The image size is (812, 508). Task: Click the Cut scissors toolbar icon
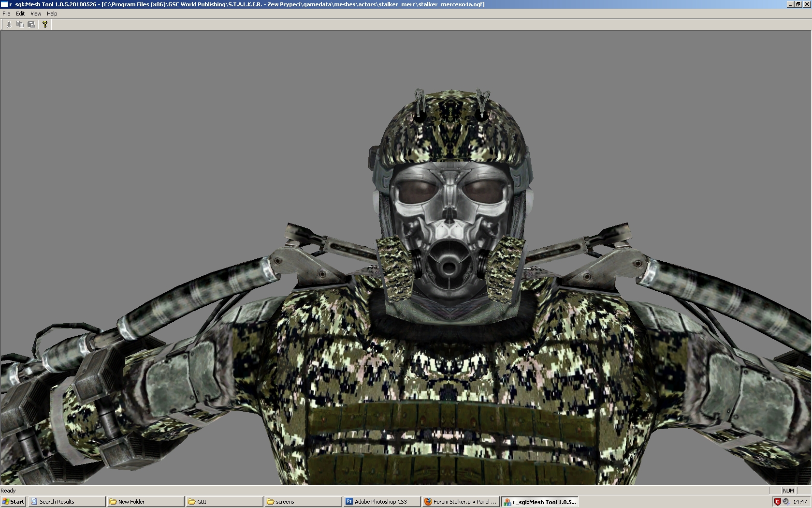9,24
